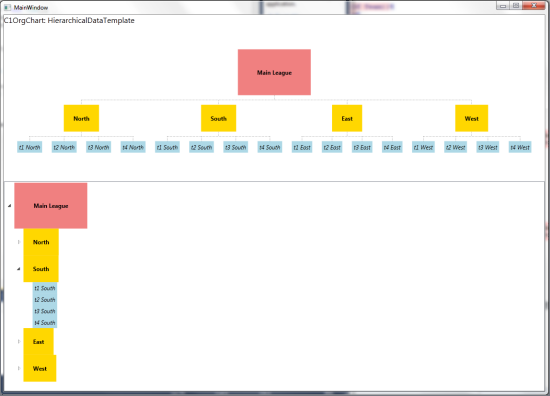
Task: Select t4 South row in tree view
Action: click(x=45, y=322)
